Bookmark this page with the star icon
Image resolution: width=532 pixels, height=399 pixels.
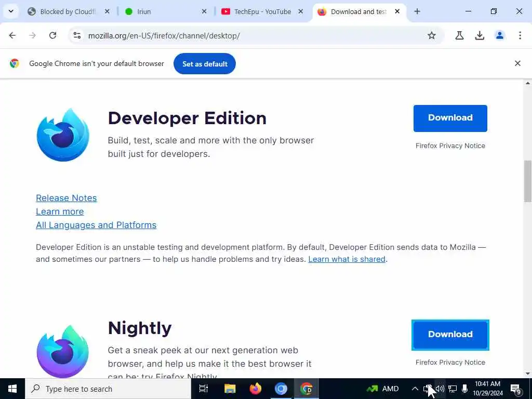coord(432,35)
